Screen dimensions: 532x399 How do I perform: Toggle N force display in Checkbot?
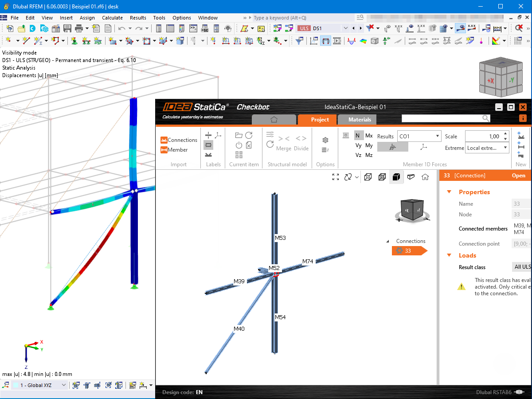click(x=358, y=136)
